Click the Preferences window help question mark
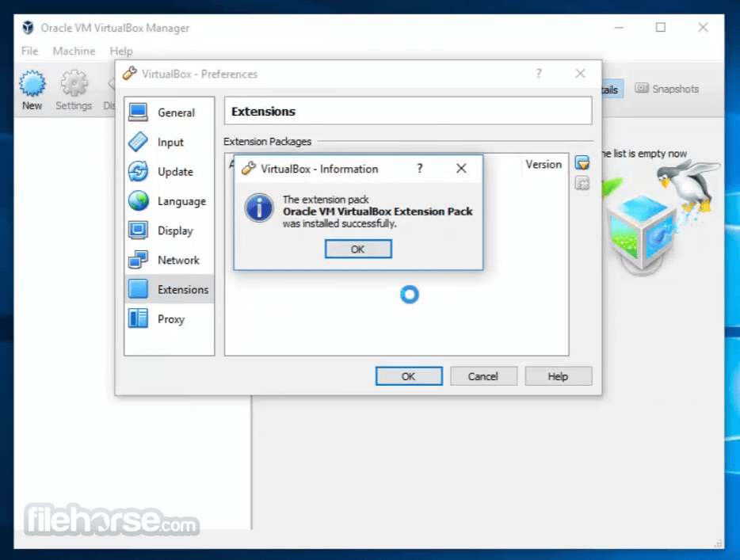The image size is (740, 560). click(539, 74)
